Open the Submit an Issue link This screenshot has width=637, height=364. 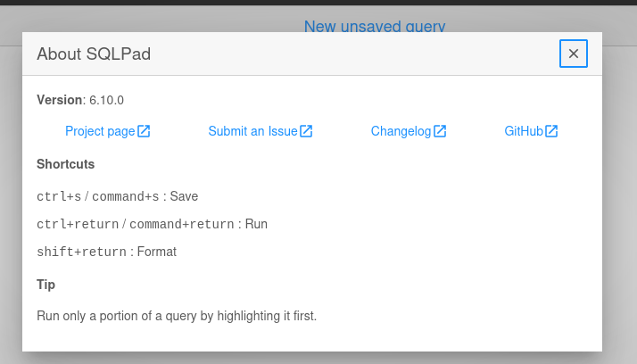(261, 131)
